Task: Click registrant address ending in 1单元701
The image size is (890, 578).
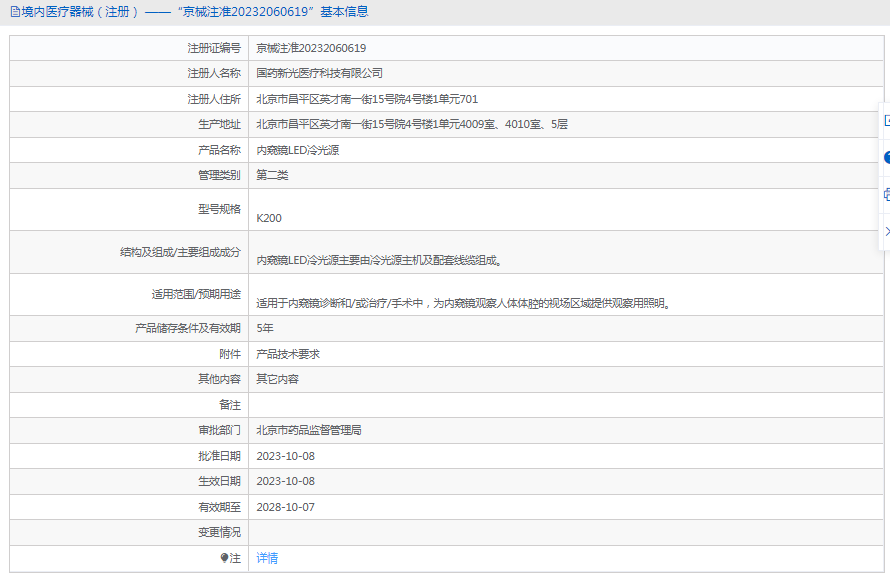Action: 367,99
